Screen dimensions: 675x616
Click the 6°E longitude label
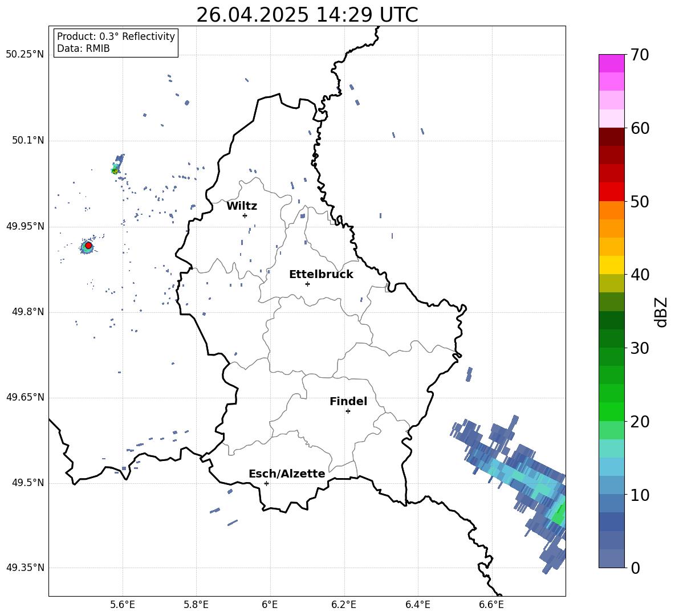[270, 605]
